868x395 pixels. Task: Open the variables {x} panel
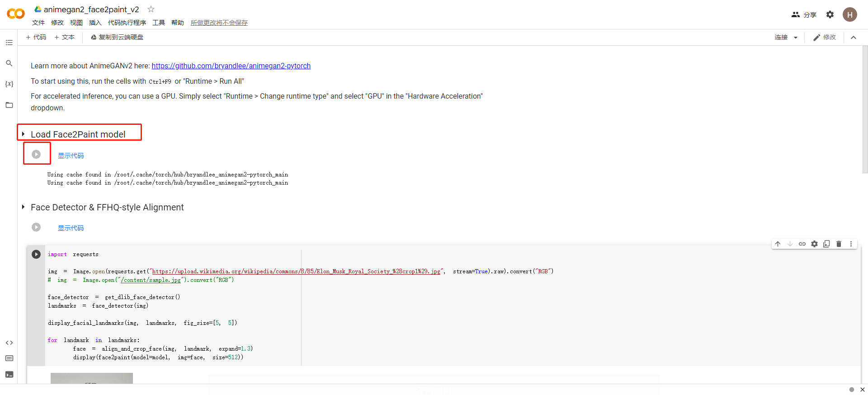point(9,84)
